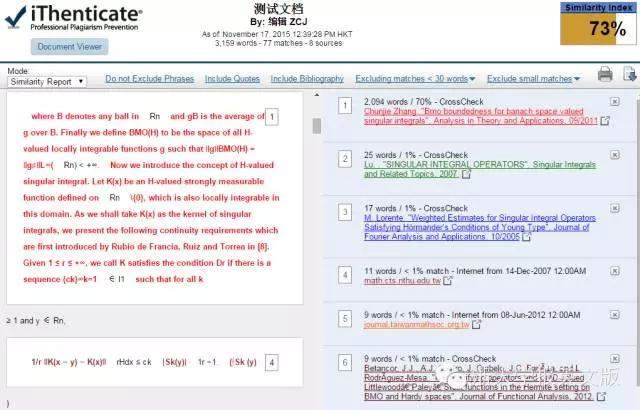The height and width of the screenshot is (410, 640).
Task: Click source number 1 badge in list
Action: coord(345,106)
